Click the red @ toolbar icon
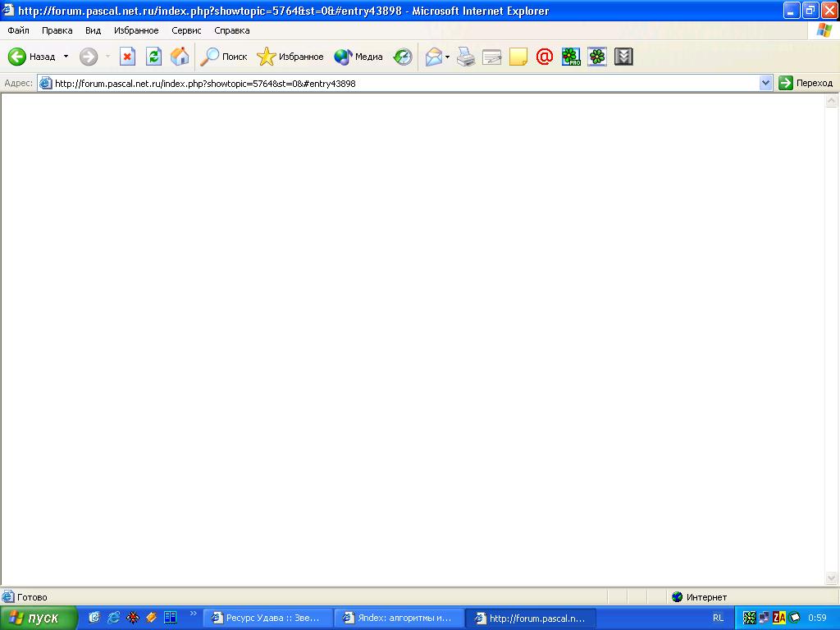 (544, 57)
